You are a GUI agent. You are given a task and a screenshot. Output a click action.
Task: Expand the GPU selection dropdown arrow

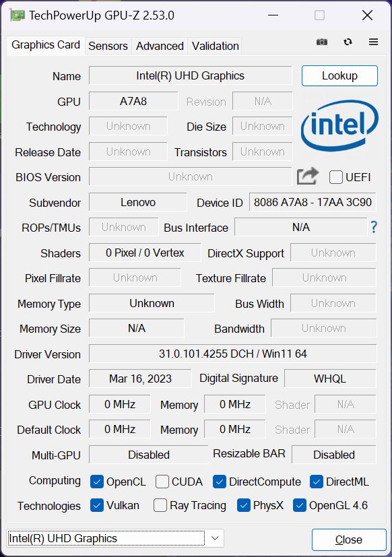pos(215,538)
